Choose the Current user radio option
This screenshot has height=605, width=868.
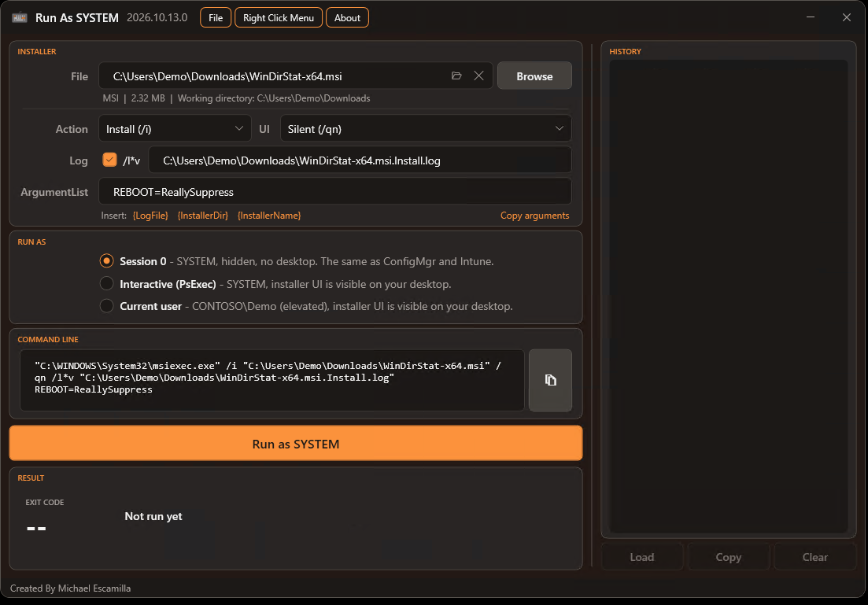pyautogui.click(x=107, y=305)
